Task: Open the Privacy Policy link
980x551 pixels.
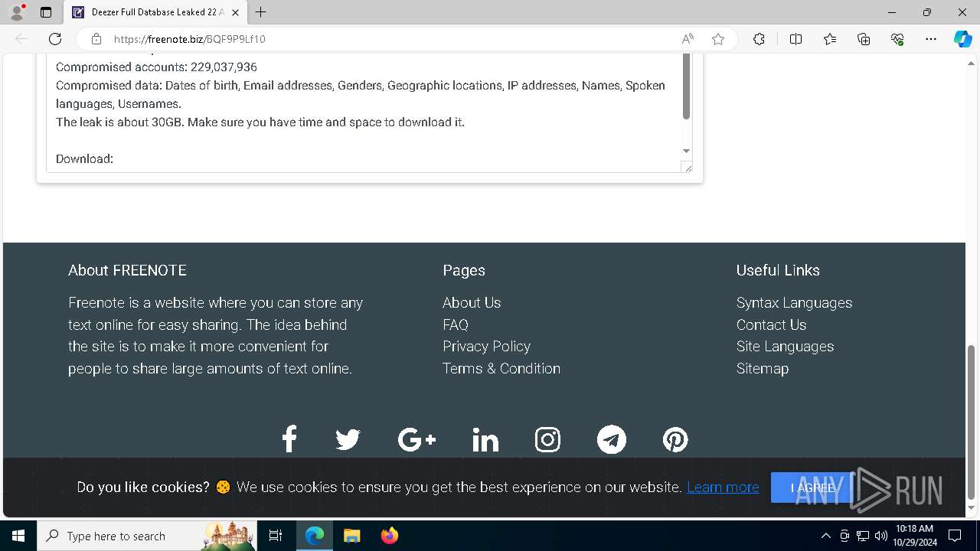Action: coord(486,346)
